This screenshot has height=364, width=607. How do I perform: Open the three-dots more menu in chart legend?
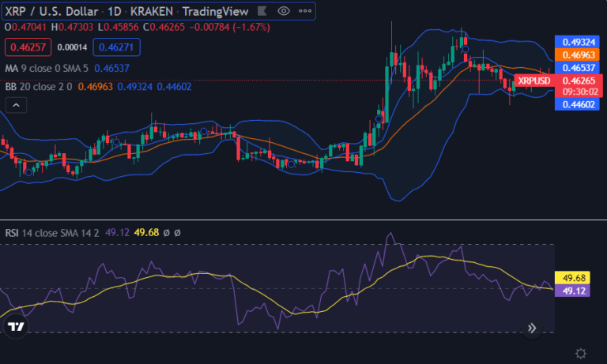coord(305,11)
